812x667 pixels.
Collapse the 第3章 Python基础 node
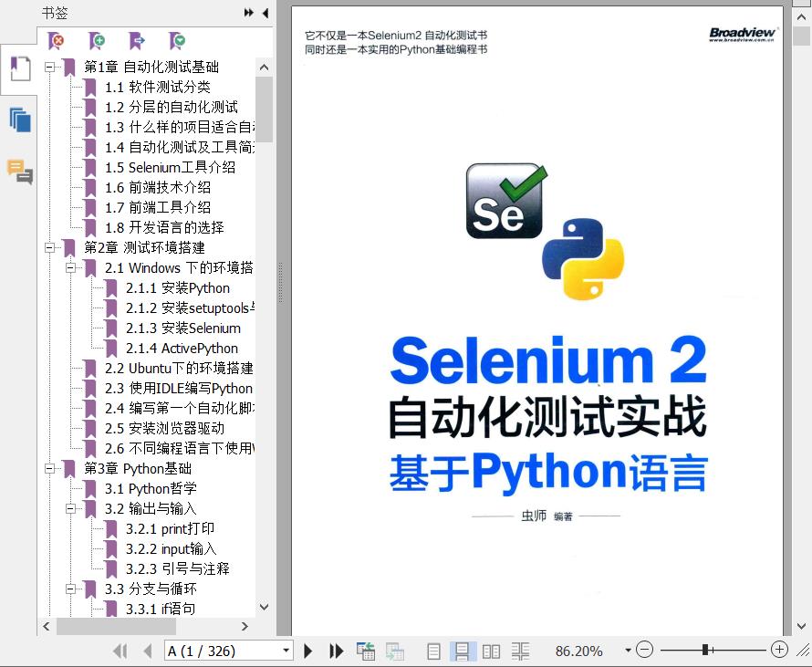[x=49, y=469]
